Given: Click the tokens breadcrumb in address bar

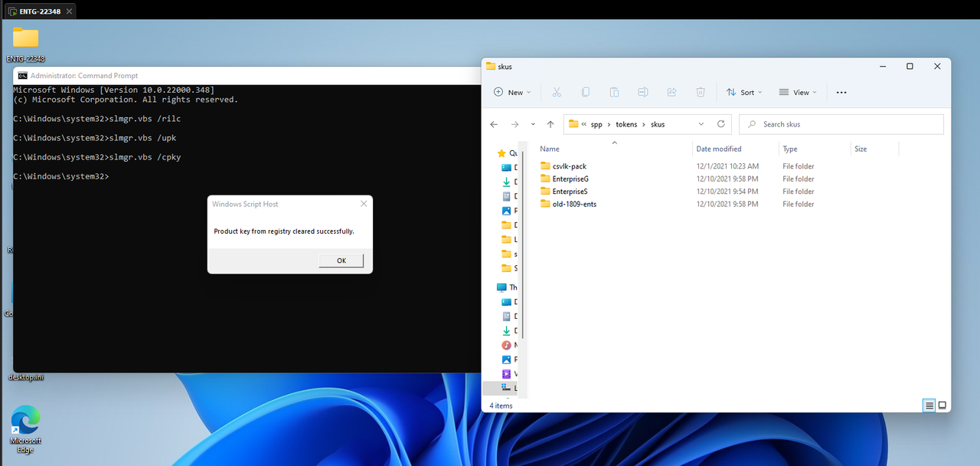Looking at the screenshot, I should point(626,124).
